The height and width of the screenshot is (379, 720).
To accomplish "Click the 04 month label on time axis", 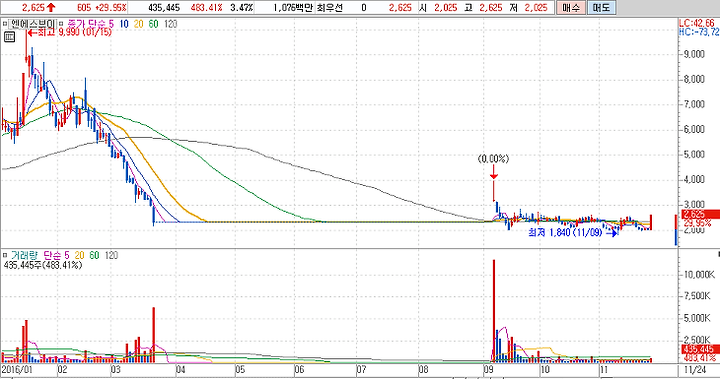I will tap(180, 369).
